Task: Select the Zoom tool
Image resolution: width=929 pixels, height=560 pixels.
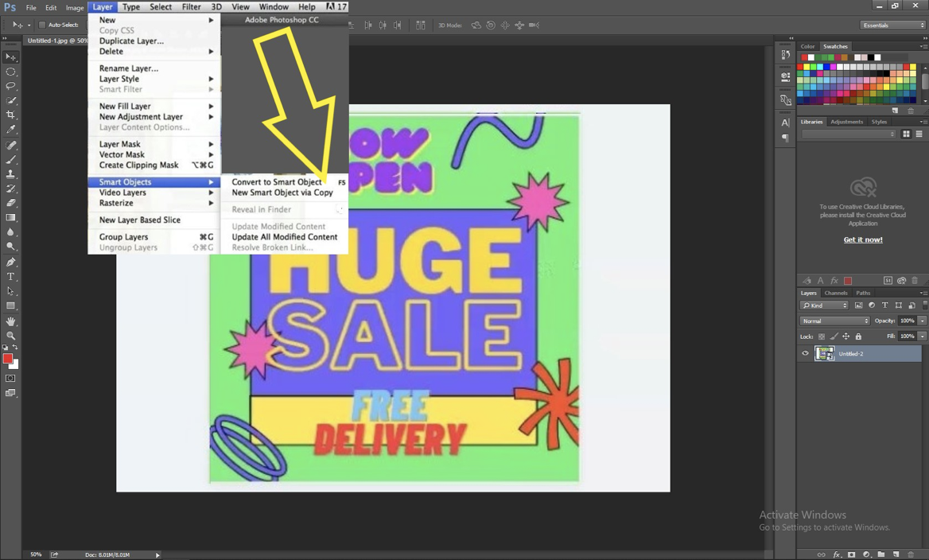Action: click(10, 336)
